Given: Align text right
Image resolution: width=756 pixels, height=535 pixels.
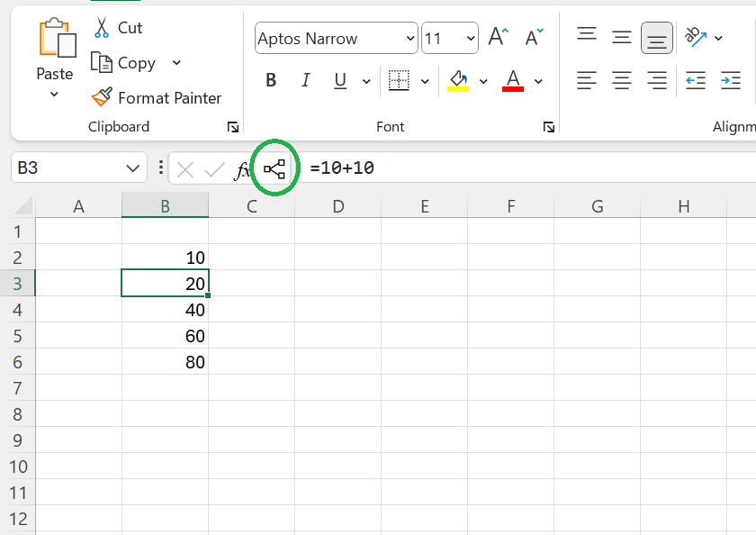Looking at the screenshot, I should pos(657,80).
